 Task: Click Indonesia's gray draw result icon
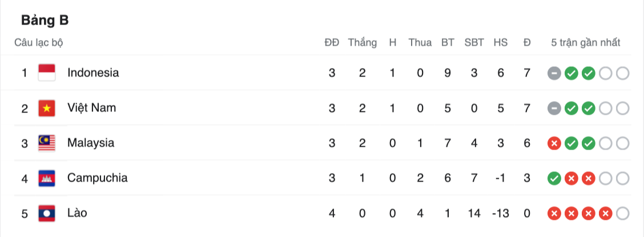pos(553,73)
